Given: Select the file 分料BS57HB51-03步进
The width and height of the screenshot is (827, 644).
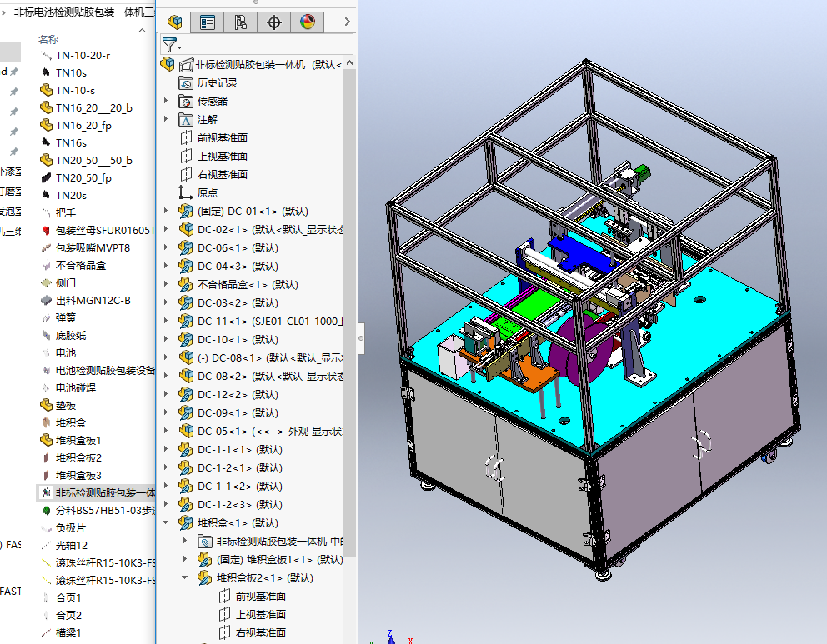Looking at the screenshot, I should [x=97, y=510].
